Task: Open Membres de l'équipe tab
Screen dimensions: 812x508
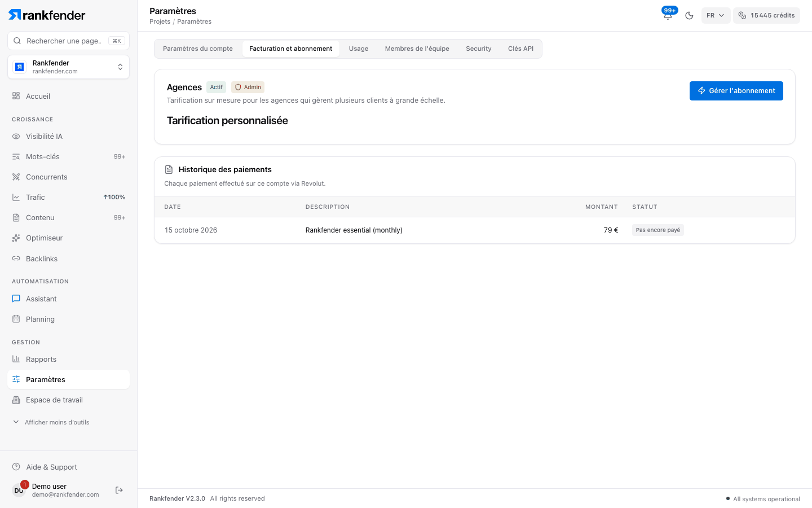Action: (x=417, y=49)
